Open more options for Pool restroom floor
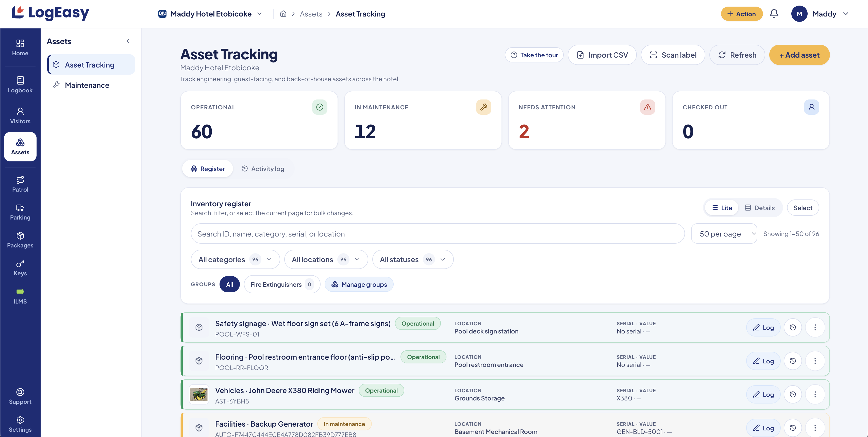Viewport: 868px width, 437px height. pyautogui.click(x=815, y=361)
